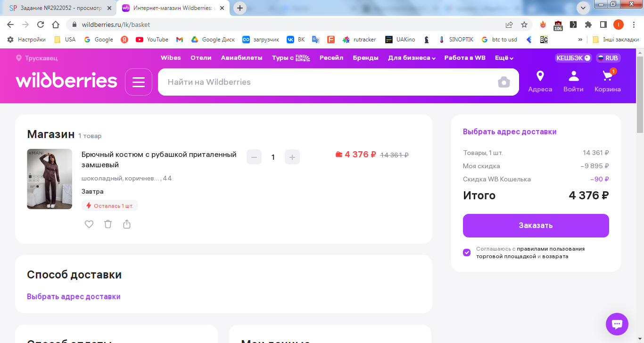Open the suit product thumbnail

[50, 179]
